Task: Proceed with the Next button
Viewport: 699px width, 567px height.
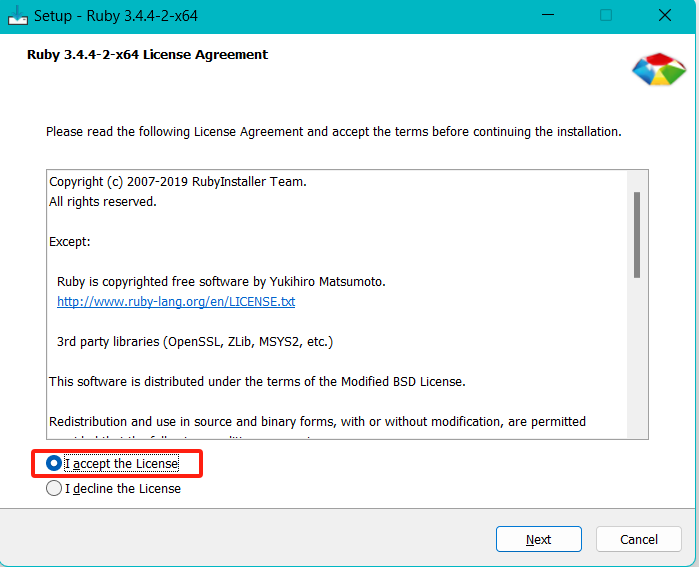Action: (539, 539)
